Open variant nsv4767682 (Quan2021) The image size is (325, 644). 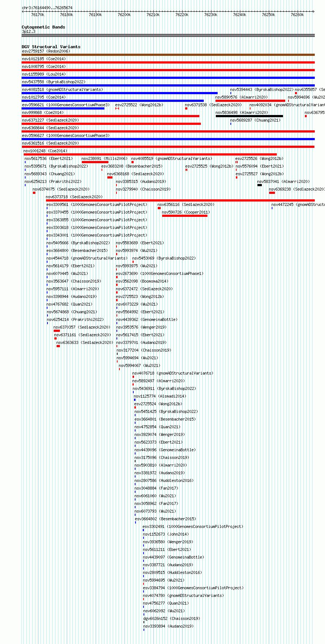coord(70,304)
